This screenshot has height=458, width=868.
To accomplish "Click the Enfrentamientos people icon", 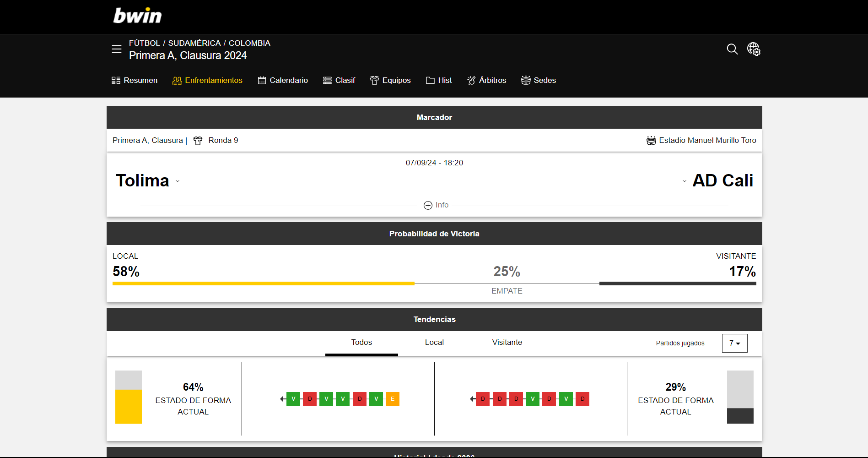I will tap(177, 81).
